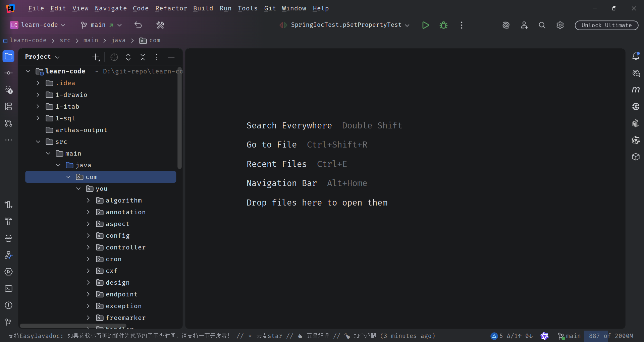Open more run actions menu
The image size is (644, 342).
(x=462, y=25)
